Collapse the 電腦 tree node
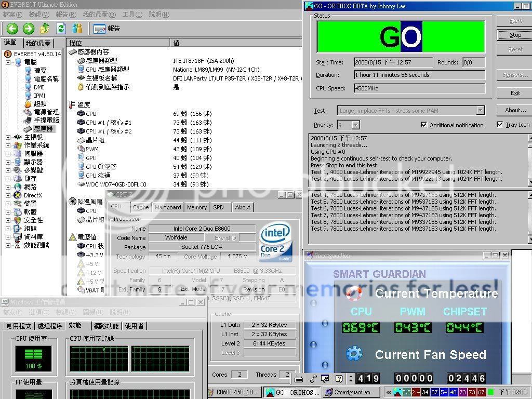Viewport: 532px width, 399px height. pos(8,62)
